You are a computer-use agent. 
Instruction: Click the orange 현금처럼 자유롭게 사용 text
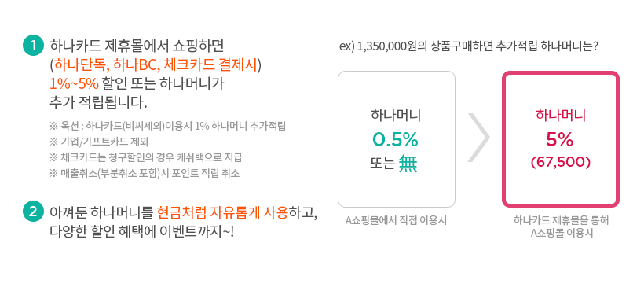point(222,212)
